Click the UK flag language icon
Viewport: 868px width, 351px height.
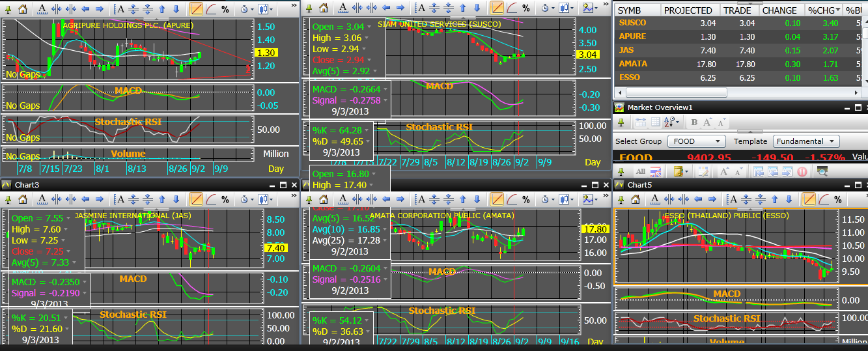coord(656,172)
